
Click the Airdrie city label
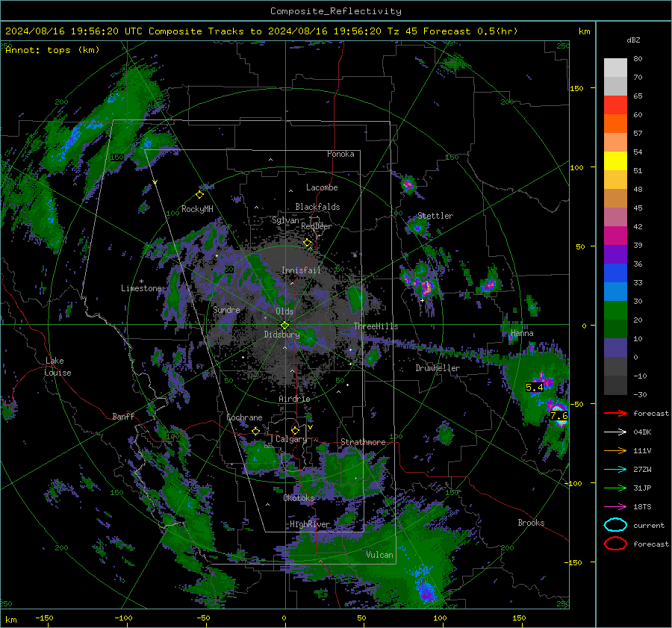coord(294,399)
